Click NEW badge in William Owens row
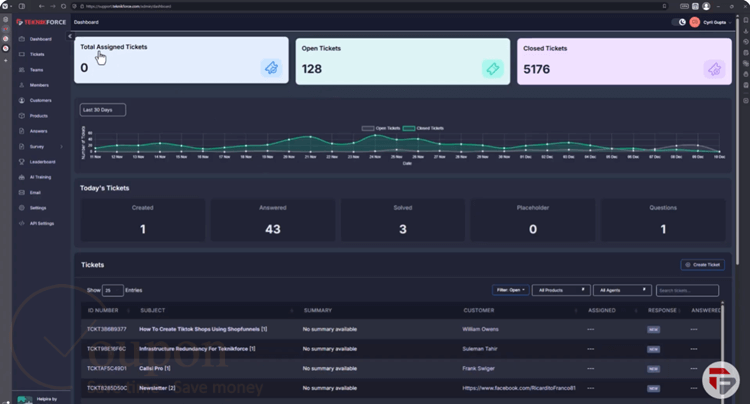The height and width of the screenshot is (404, 750). (x=653, y=330)
